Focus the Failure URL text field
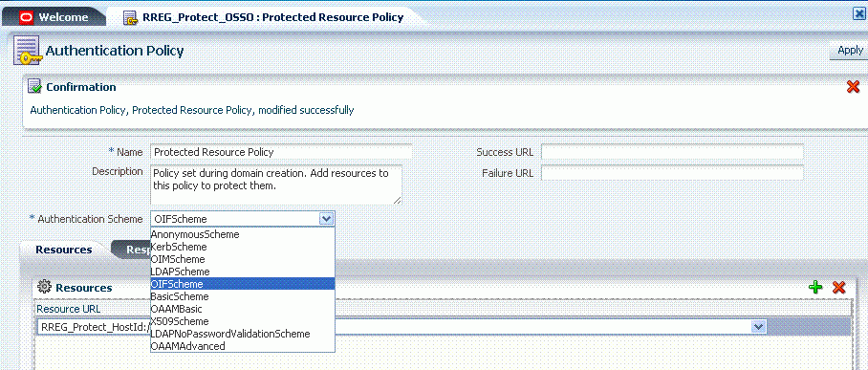 [x=672, y=173]
